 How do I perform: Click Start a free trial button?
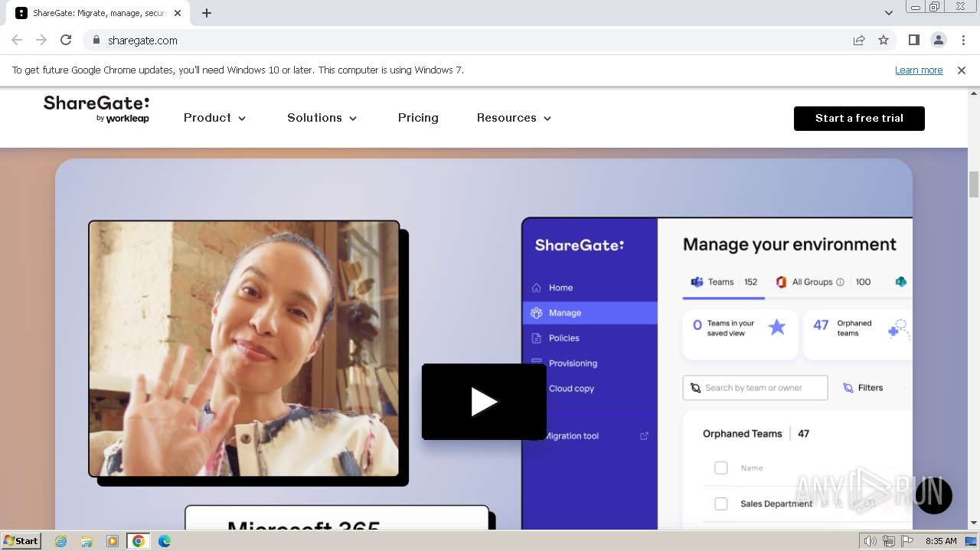[859, 119]
